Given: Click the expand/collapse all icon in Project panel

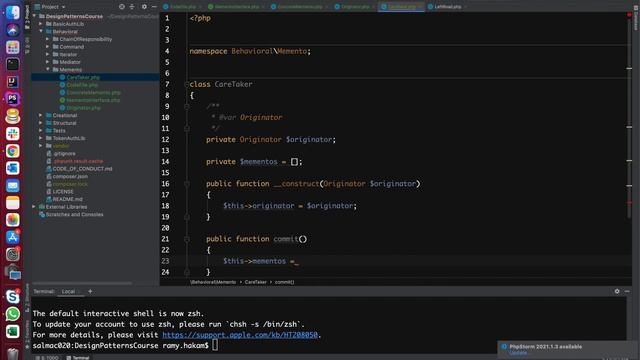Looking at the screenshot, I should point(132,7).
